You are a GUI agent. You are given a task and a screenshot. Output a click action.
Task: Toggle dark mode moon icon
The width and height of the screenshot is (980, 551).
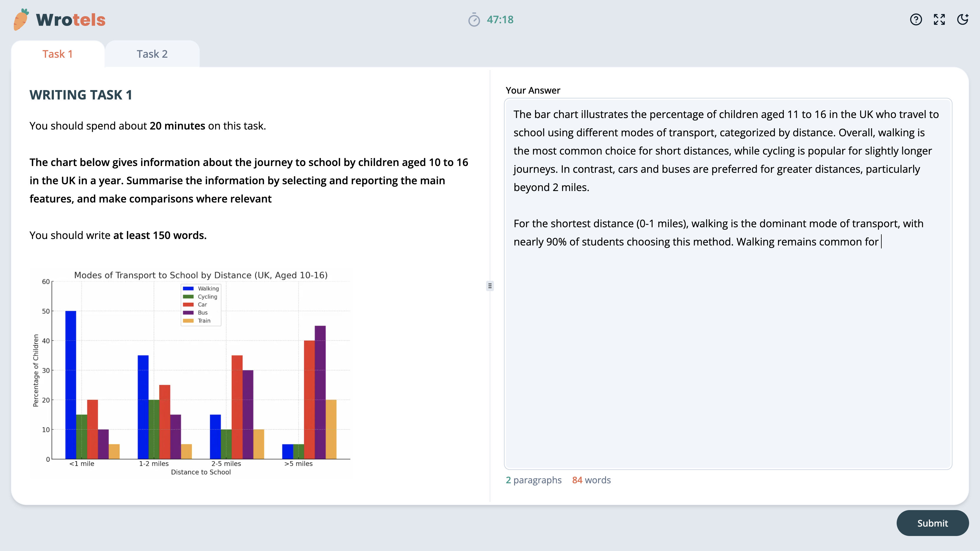pos(963,19)
